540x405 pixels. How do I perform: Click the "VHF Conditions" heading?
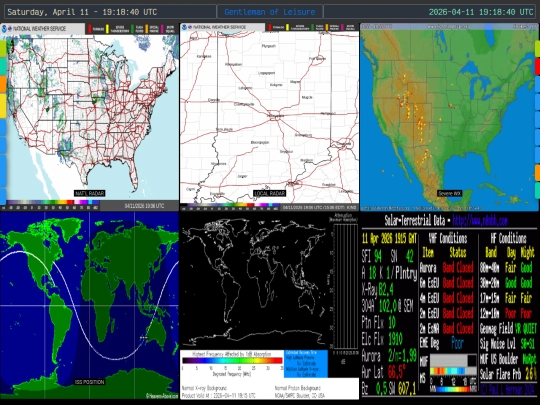click(448, 238)
